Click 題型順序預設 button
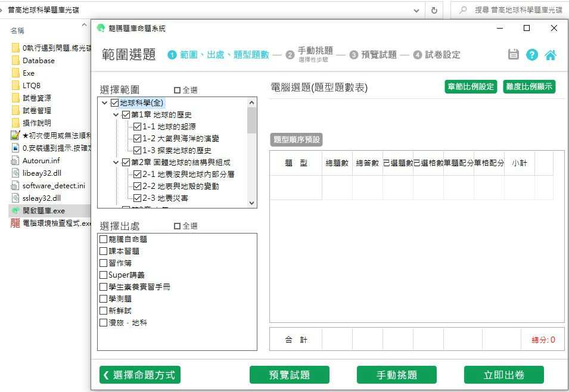 coord(296,139)
